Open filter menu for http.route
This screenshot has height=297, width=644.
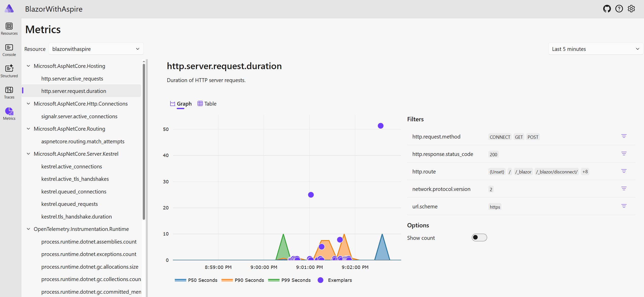point(624,171)
